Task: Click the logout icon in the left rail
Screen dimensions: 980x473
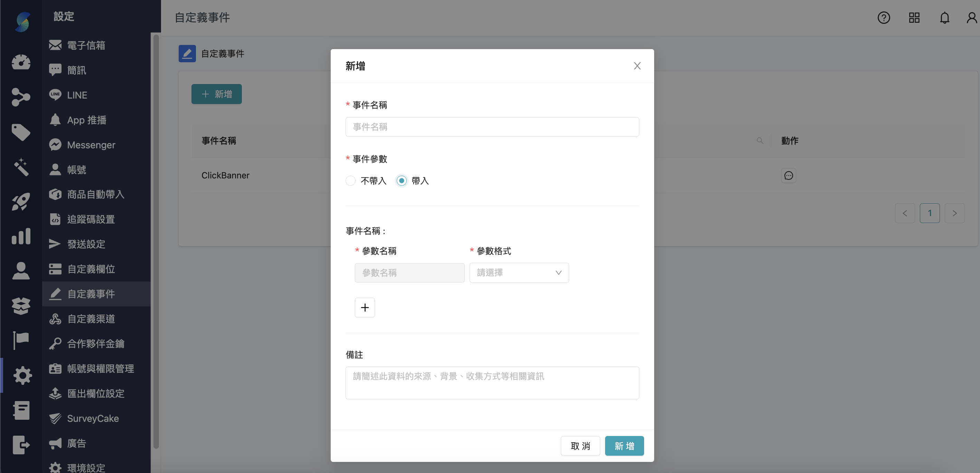Action: click(x=21, y=445)
